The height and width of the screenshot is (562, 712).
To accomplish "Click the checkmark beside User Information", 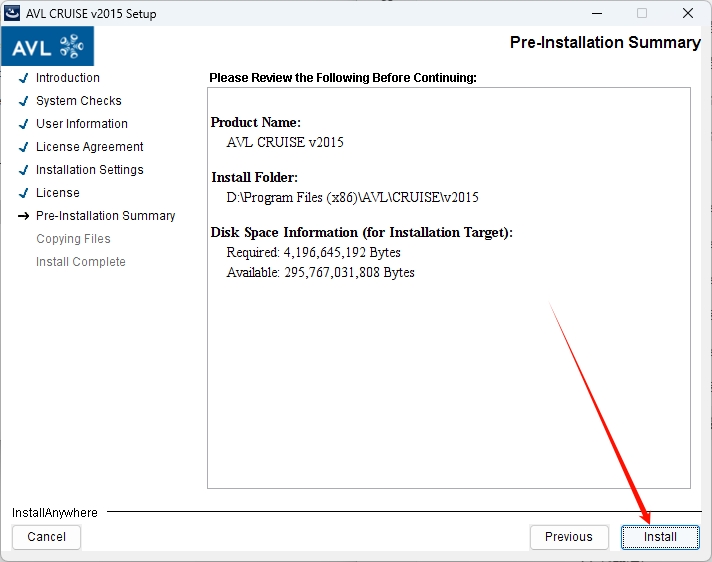I will [x=23, y=124].
